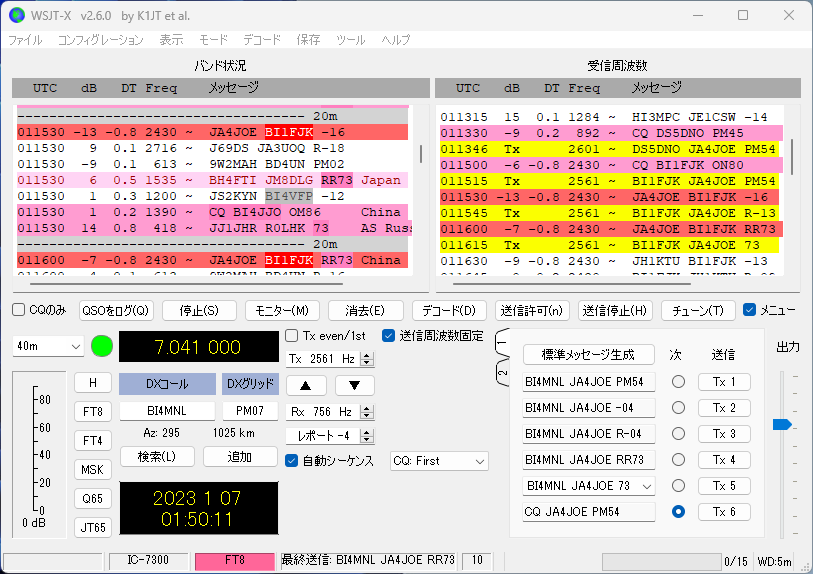813x574 pixels.
Task: Click the DXコール field containing BI4MNL
Action: [167, 411]
